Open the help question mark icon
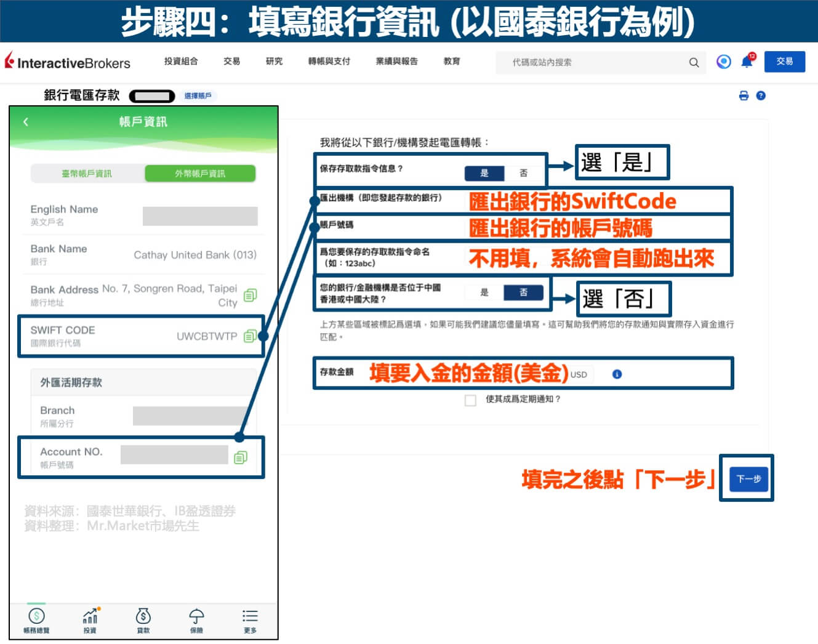Screen dimensions: 818x644 [761, 95]
